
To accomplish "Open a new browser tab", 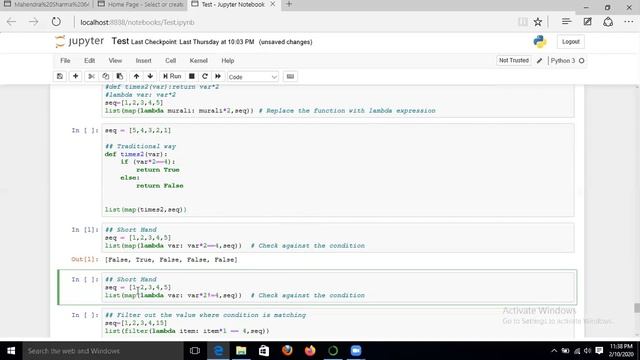I will coord(289,4).
